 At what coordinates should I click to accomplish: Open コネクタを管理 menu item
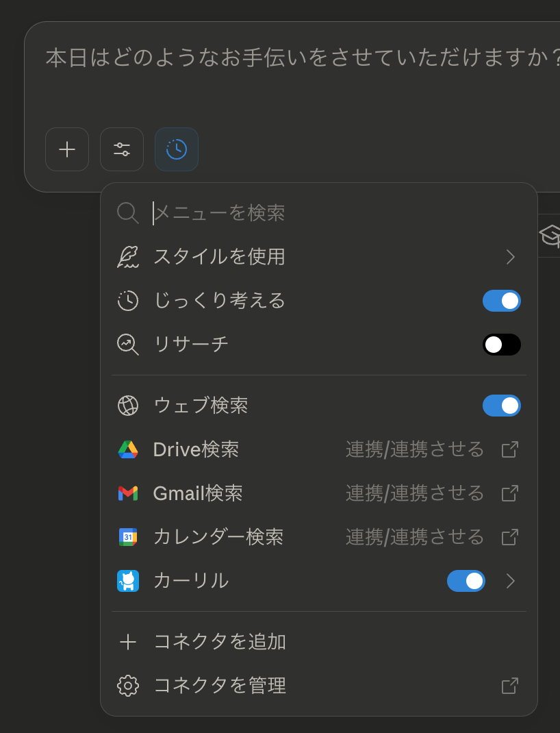click(220, 686)
